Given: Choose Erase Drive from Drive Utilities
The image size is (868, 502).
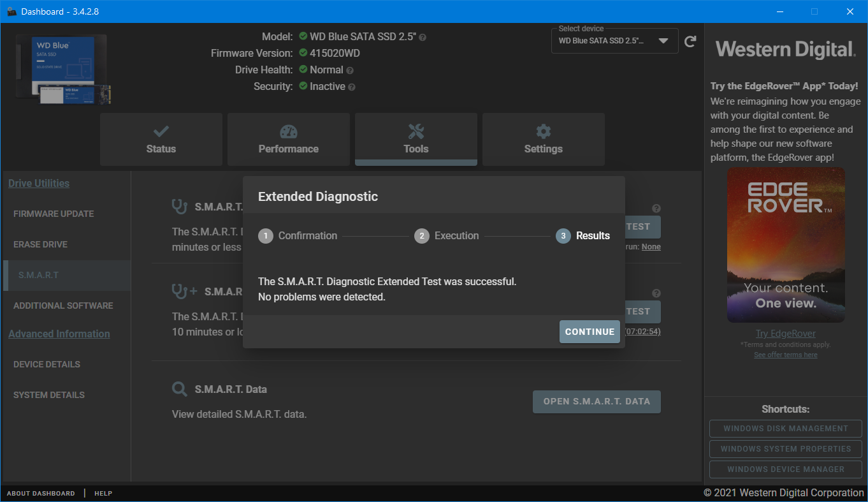Looking at the screenshot, I should click(x=40, y=244).
